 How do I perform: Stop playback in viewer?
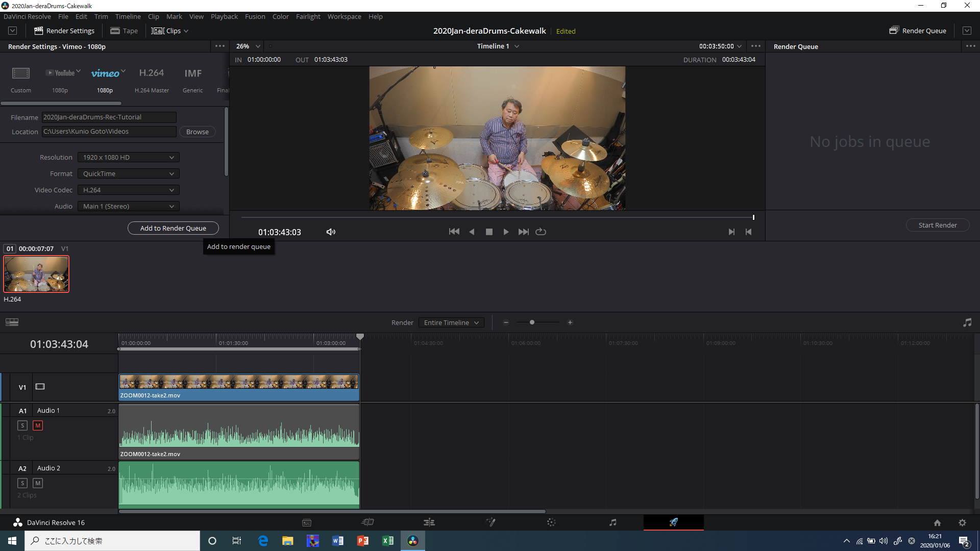pyautogui.click(x=489, y=232)
